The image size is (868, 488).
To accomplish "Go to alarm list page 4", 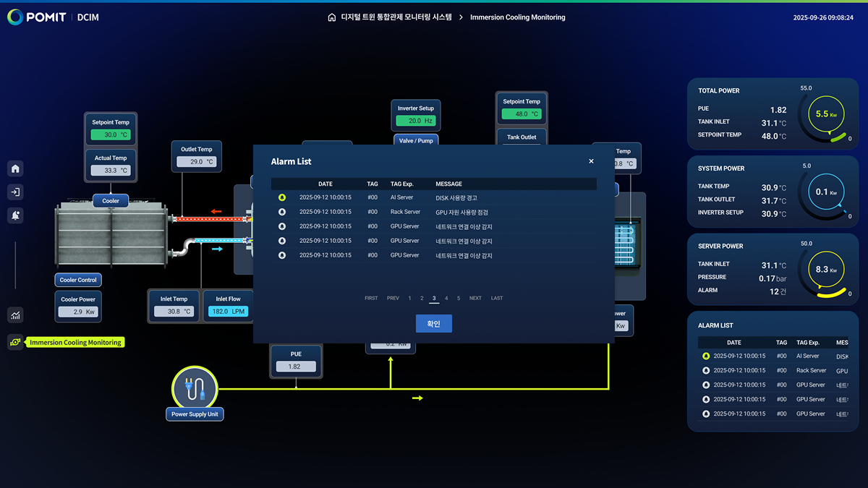I will [446, 298].
